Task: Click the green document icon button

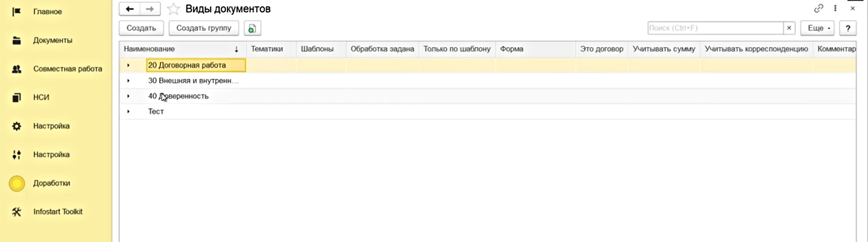Action: (252, 28)
